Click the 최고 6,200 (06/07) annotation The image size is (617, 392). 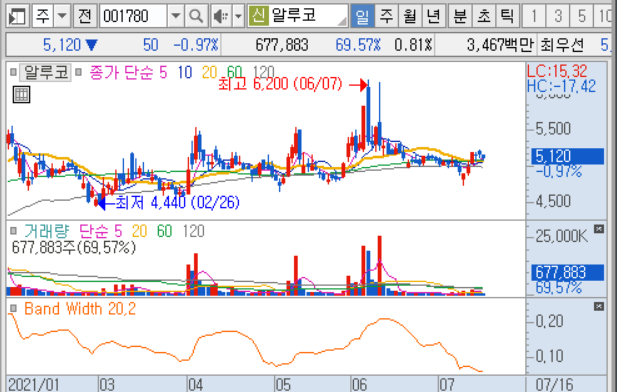click(x=280, y=84)
